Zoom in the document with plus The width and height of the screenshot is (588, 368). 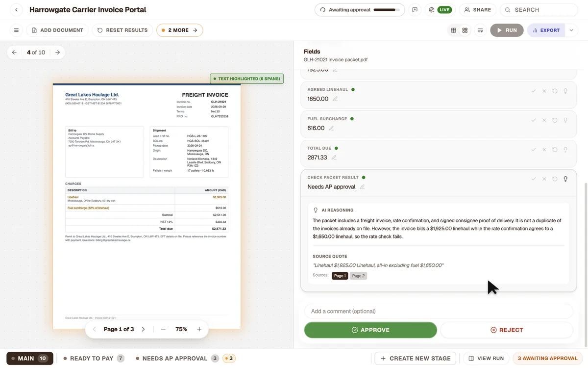[199, 329]
